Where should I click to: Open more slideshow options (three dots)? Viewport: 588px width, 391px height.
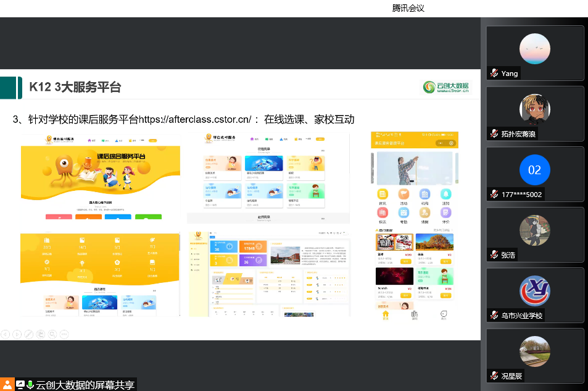(64, 334)
